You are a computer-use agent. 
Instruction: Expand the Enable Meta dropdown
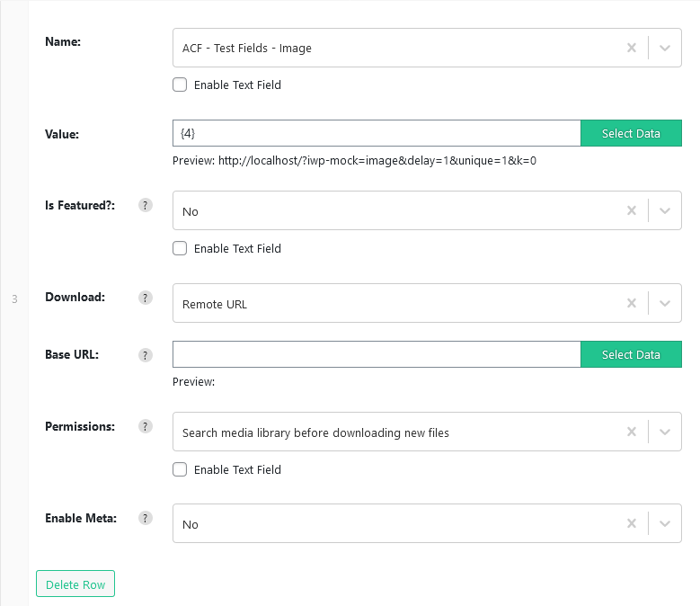click(665, 523)
